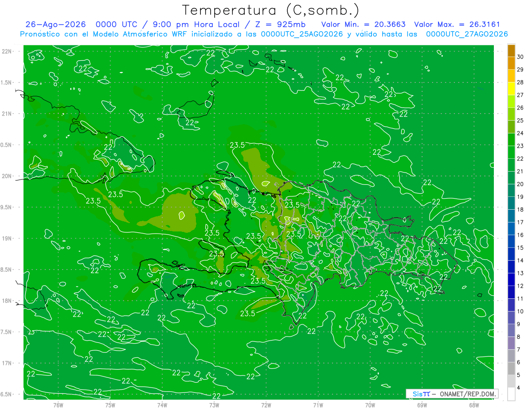
Task: Click the color scale label '12'
Action: 520,286
